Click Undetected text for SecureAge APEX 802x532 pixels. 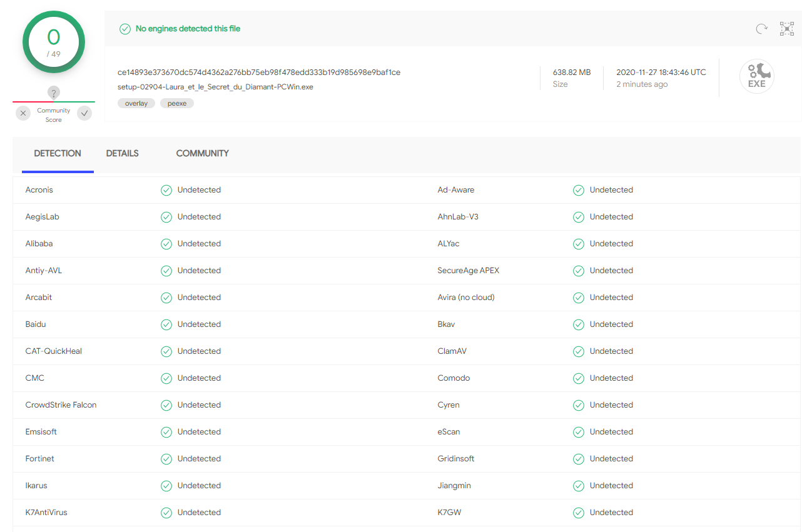click(611, 271)
